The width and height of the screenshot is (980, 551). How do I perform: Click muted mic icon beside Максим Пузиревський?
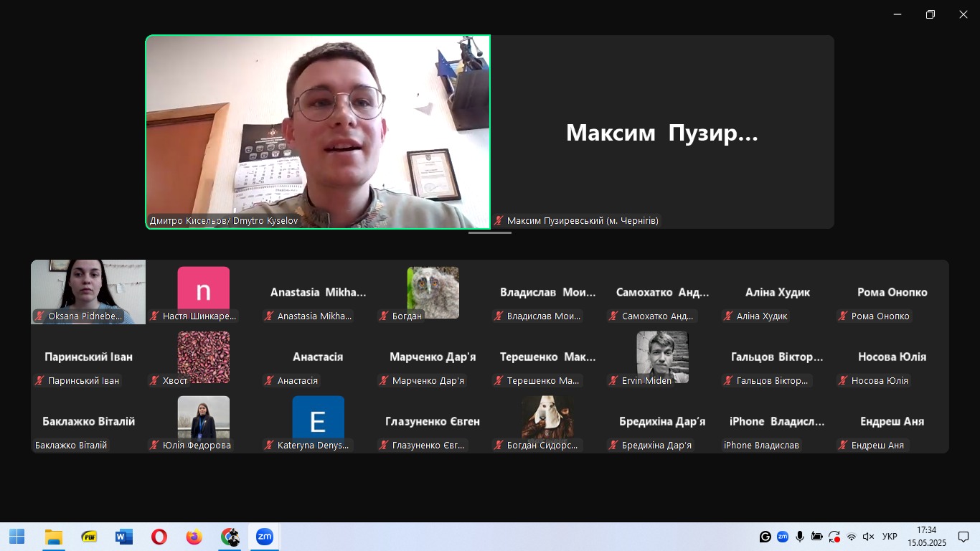tap(499, 221)
